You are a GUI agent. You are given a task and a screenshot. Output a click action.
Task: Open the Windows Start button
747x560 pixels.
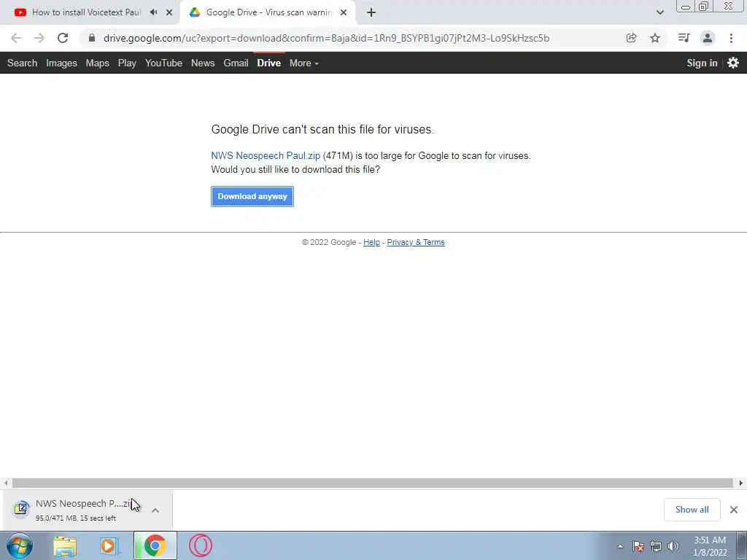(x=20, y=545)
